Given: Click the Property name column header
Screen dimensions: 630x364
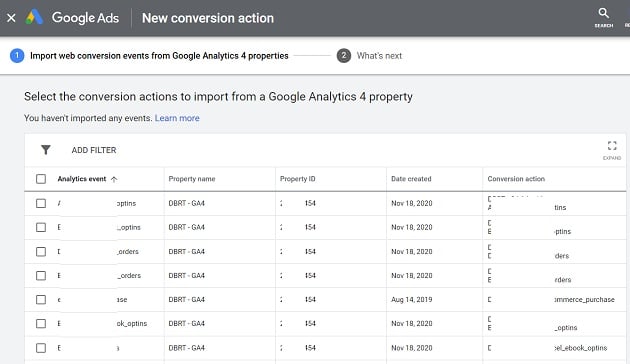Looking at the screenshot, I should pyautogui.click(x=192, y=179).
